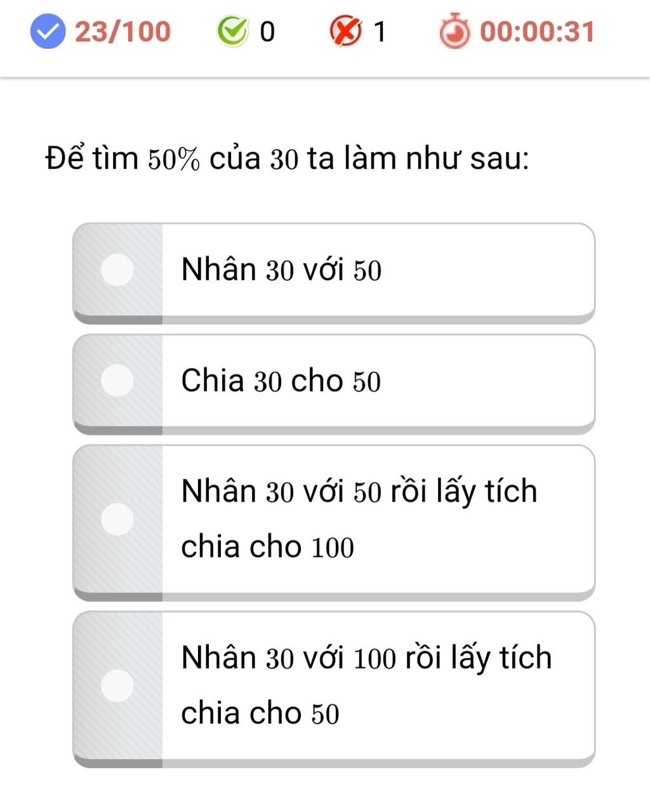Select radio button for "Chia 30 cho 50"
The width and height of the screenshot is (650, 812).
click(117, 381)
